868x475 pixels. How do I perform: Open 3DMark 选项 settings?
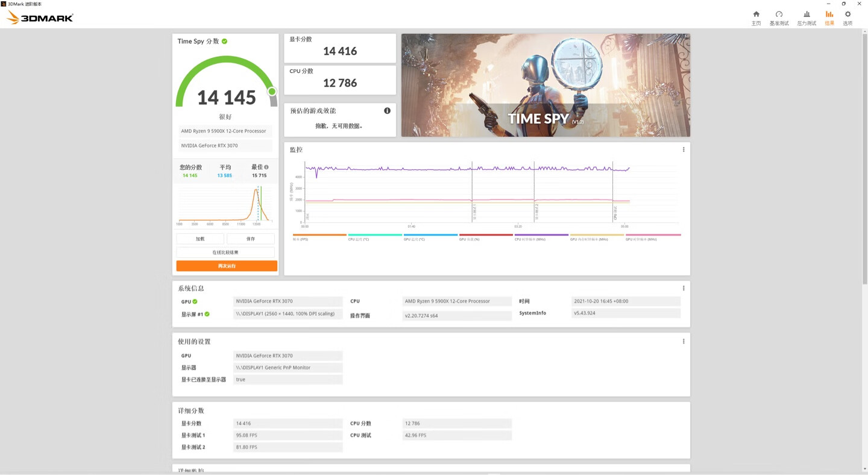pyautogui.click(x=847, y=17)
